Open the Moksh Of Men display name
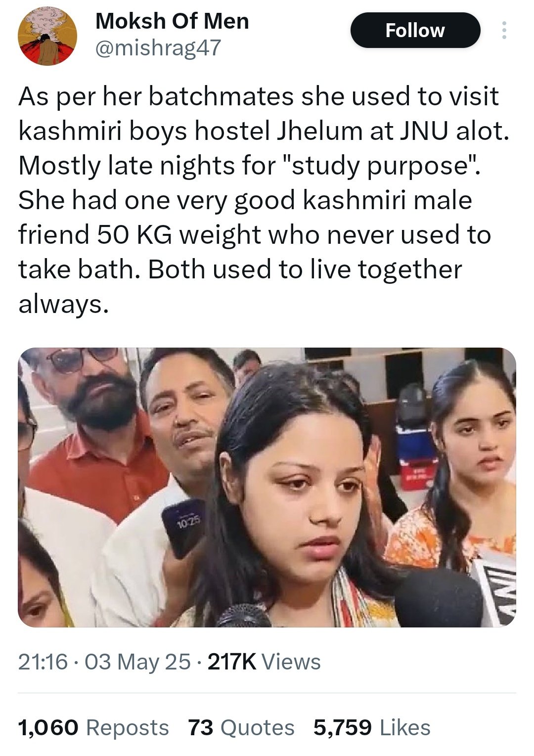Screen dimensions: 534x756 click(172, 21)
